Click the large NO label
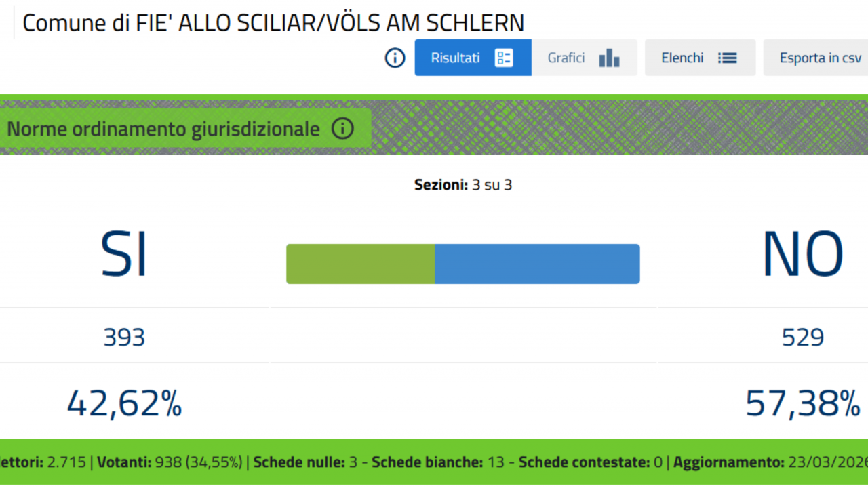The width and height of the screenshot is (868, 488). pos(802,255)
